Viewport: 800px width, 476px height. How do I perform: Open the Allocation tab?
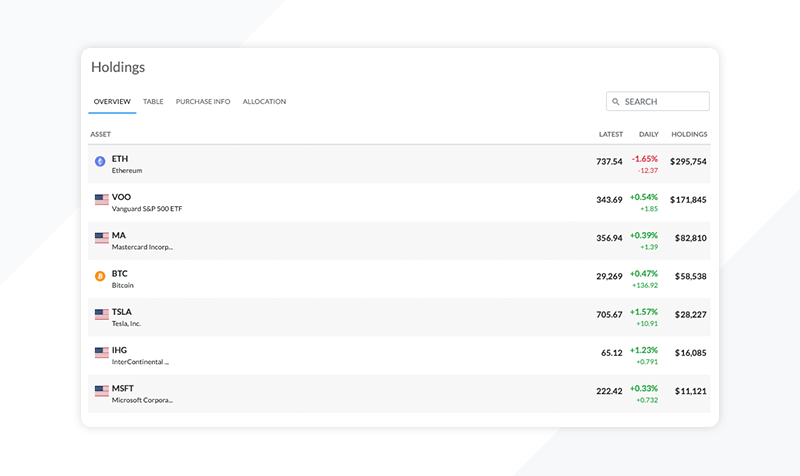[x=264, y=102]
